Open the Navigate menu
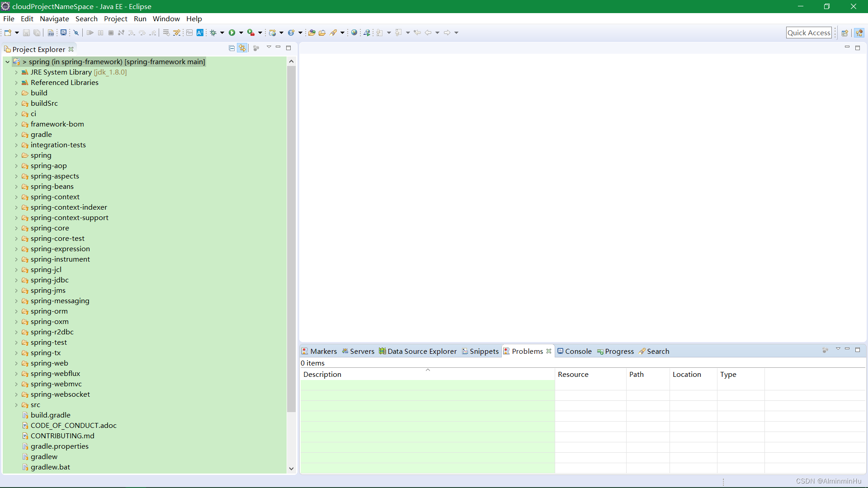Screen dimensions: 868x488 (x=54, y=19)
